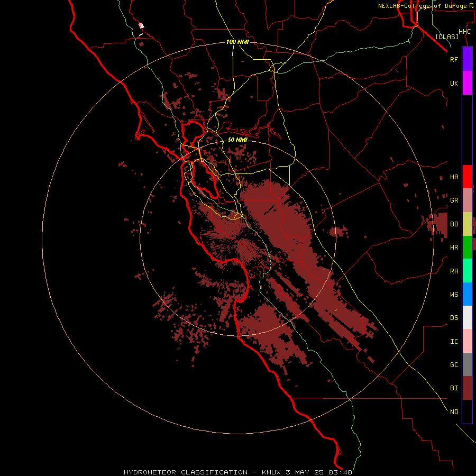Select the yellow BD legend swatch

point(467,224)
